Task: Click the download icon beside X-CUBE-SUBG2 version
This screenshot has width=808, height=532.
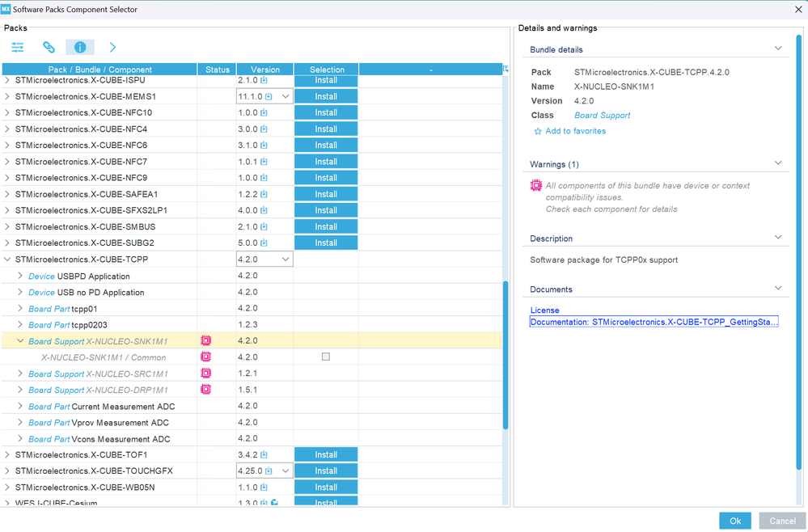Action: [x=264, y=243]
